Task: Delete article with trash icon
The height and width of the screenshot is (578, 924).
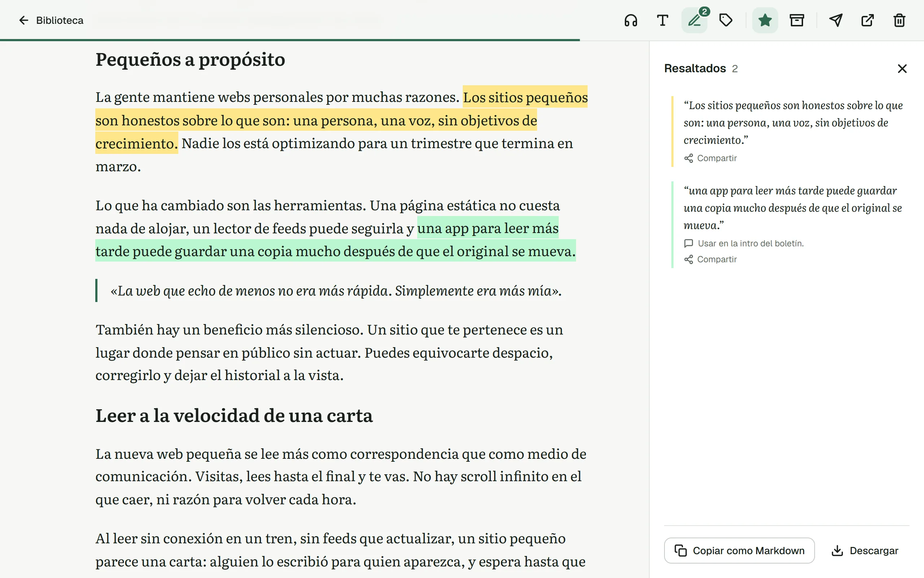Action: point(899,20)
